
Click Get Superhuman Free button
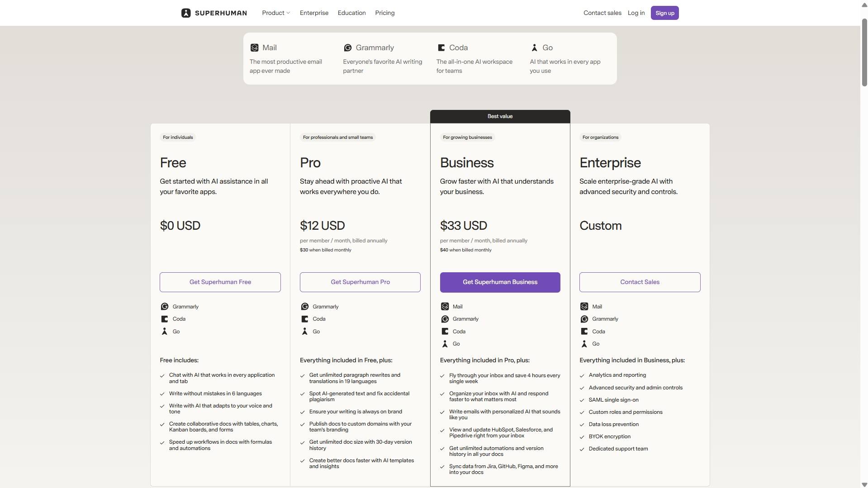point(220,282)
